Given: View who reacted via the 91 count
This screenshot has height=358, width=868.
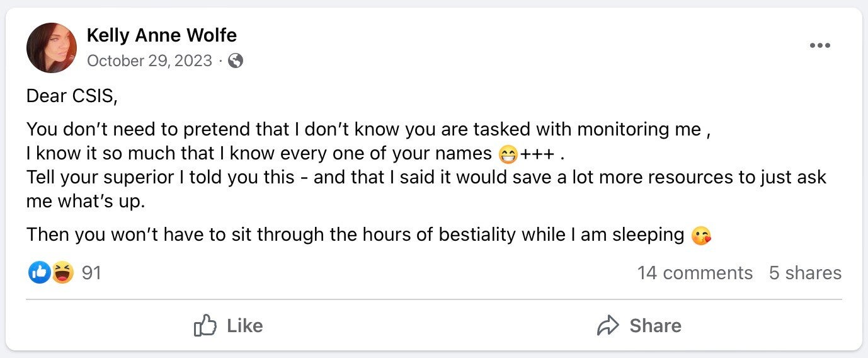Looking at the screenshot, I should click(x=91, y=273).
